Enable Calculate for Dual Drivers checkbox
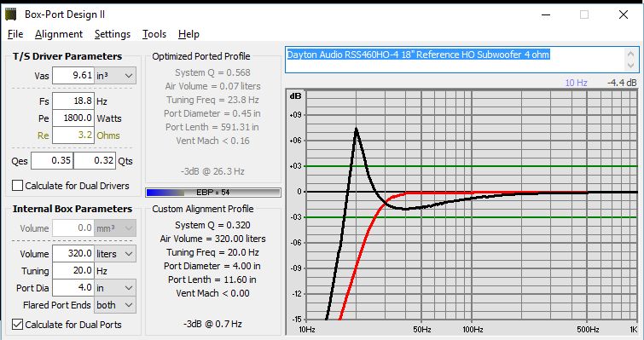 pyautogui.click(x=17, y=186)
